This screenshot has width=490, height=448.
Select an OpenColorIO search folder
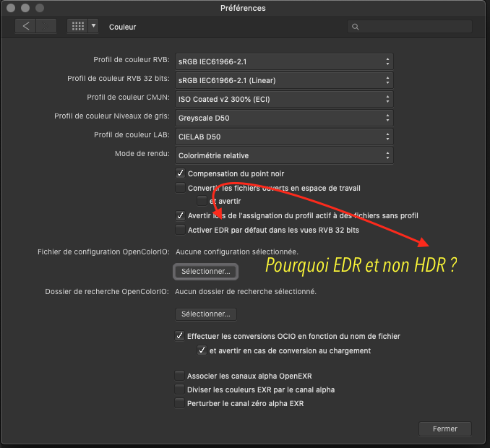click(x=206, y=314)
